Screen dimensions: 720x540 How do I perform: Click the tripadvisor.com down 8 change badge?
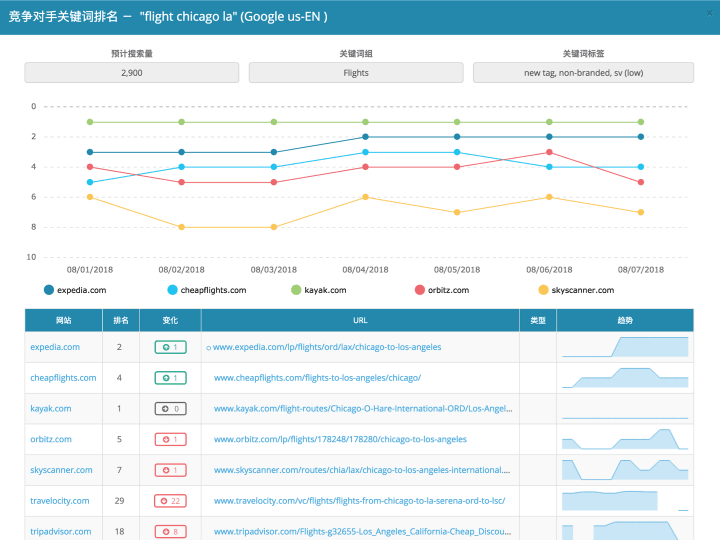tap(170, 532)
